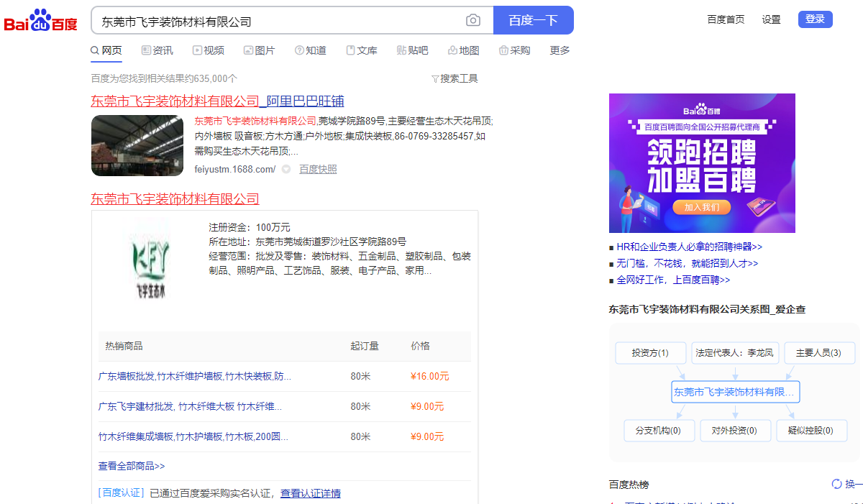Open 关系图_爱企查 heading link
This screenshot has width=863, height=504.
coord(707,310)
